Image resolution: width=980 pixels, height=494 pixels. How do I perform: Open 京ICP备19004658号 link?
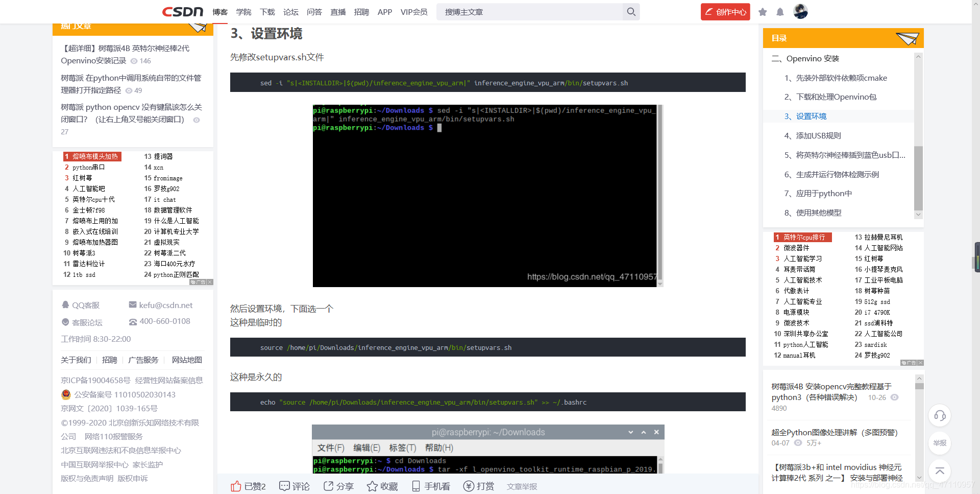pyautogui.click(x=95, y=380)
